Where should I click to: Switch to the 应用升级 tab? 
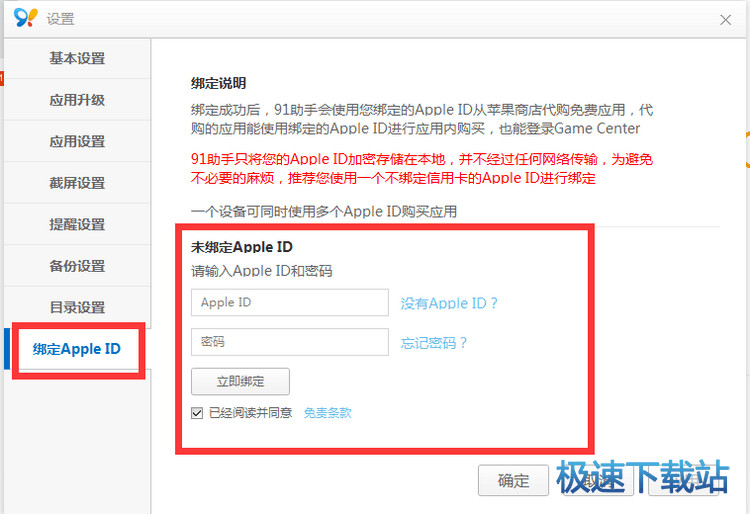pyautogui.click(x=77, y=100)
